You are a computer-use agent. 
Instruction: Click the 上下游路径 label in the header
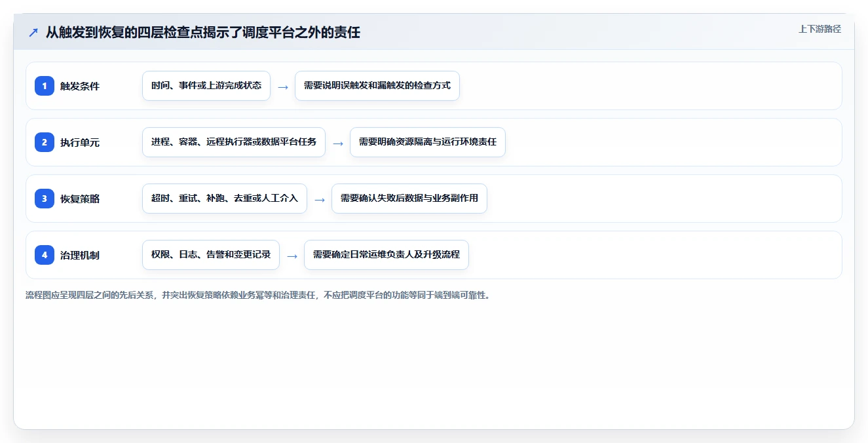820,29
